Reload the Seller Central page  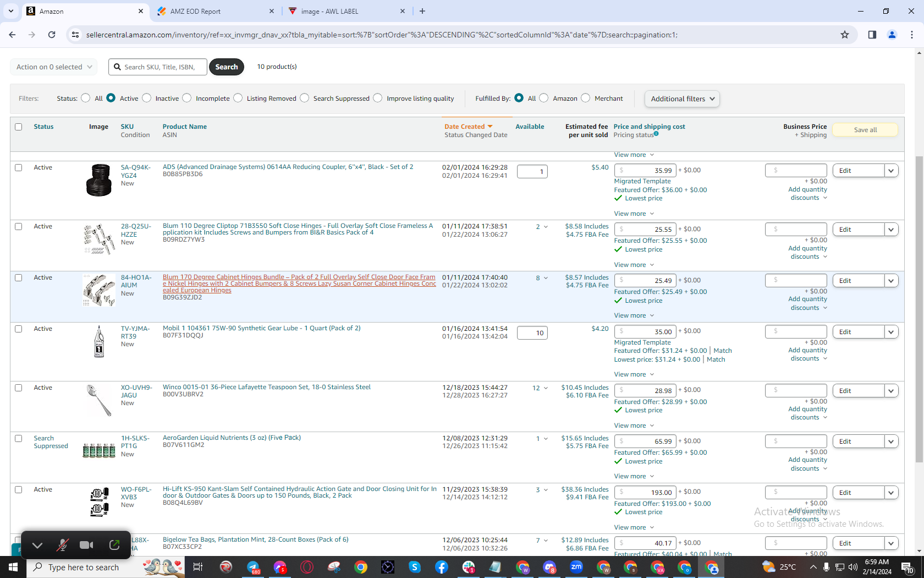tap(52, 35)
